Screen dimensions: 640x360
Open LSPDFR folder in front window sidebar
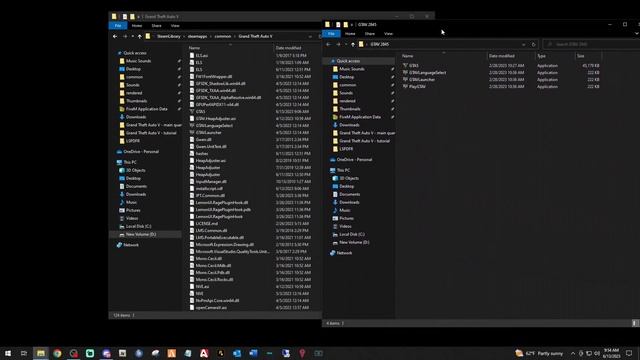pyautogui.click(x=346, y=149)
